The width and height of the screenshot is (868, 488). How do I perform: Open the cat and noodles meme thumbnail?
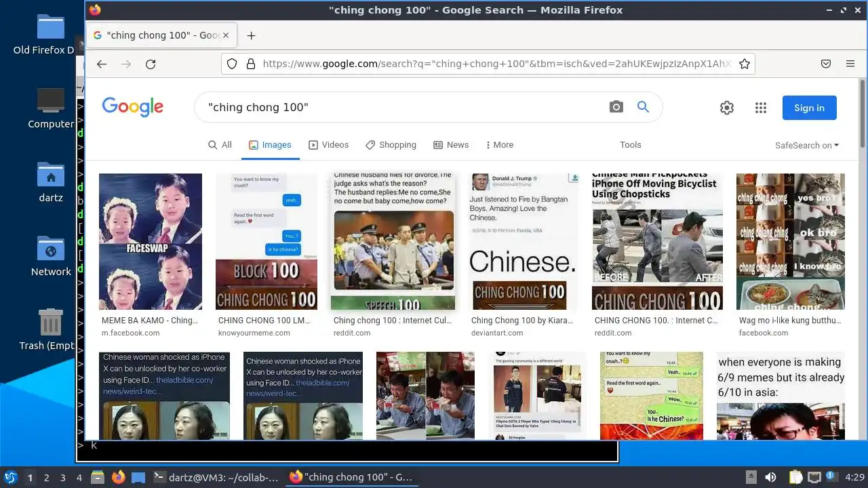(x=791, y=242)
